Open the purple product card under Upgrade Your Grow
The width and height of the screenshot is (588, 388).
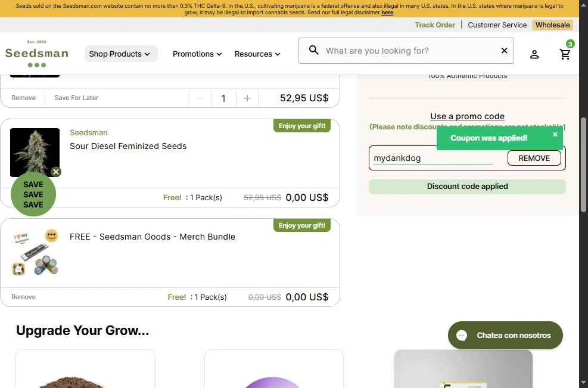pyautogui.click(x=274, y=369)
